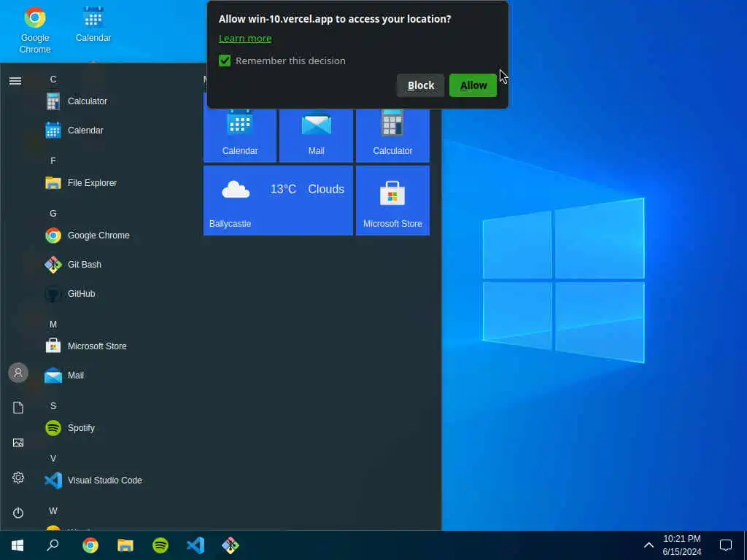The width and height of the screenshot is (747, 560).
Task: Jump to letter M section header
Action: (x=53, y=324)
